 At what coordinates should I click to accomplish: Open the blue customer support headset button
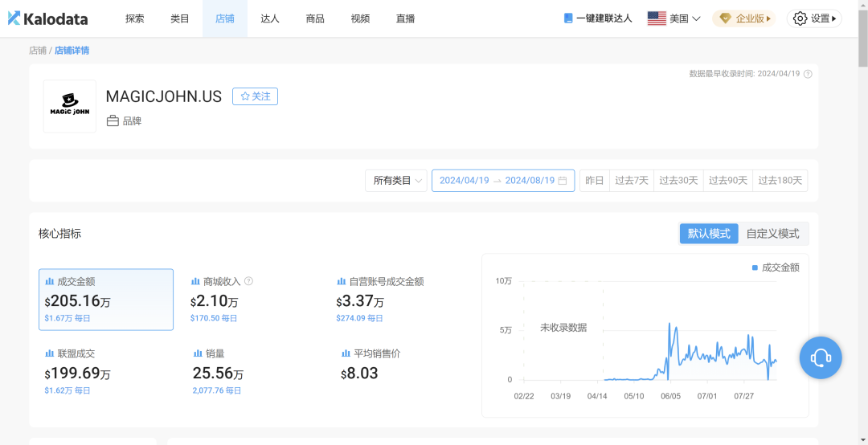(x=821, y=357)
